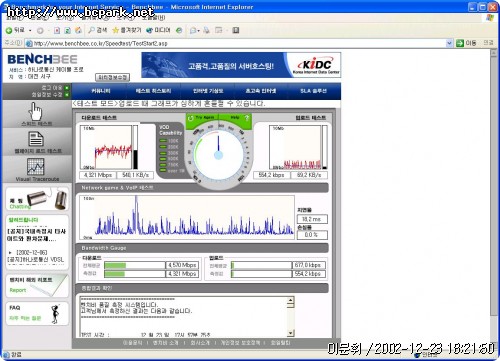Click results textbox scroll-up arrow
The image size is (500, 361).
click(291, 300)
